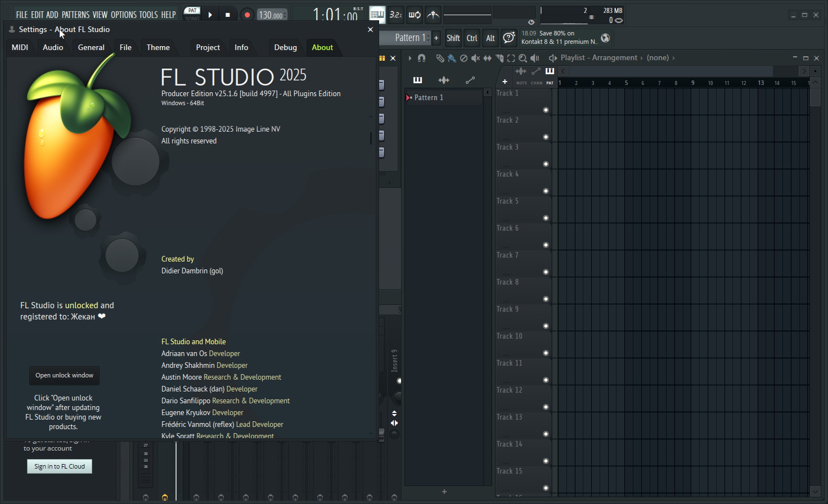Select the Paint brush tool
Viewport: 828px width, 504px height.
point(452,58)
